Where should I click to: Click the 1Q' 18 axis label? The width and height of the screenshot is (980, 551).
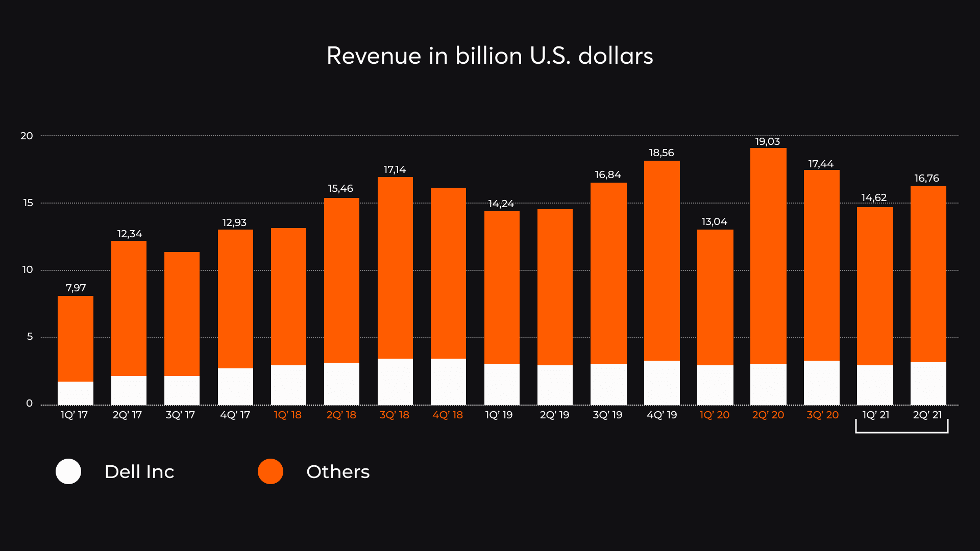(288, 415)
